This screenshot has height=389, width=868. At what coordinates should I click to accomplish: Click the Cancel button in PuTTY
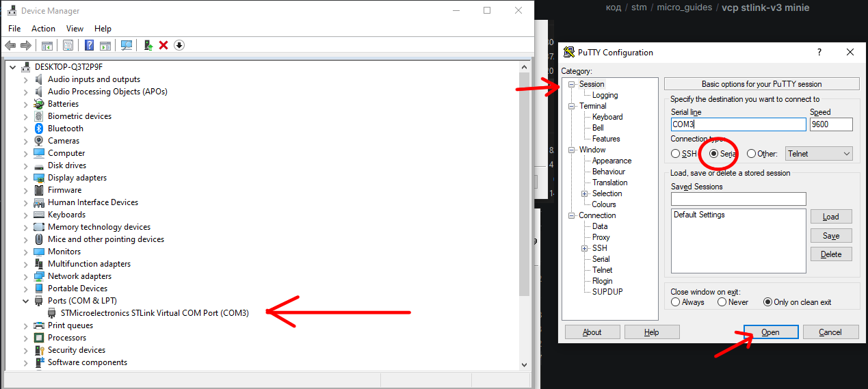click(x=830, y=332)
